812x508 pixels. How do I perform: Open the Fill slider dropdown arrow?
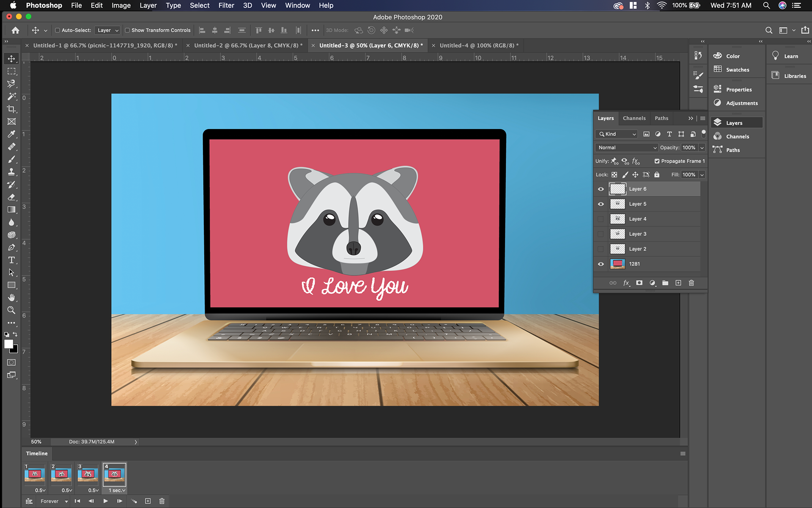702,175
